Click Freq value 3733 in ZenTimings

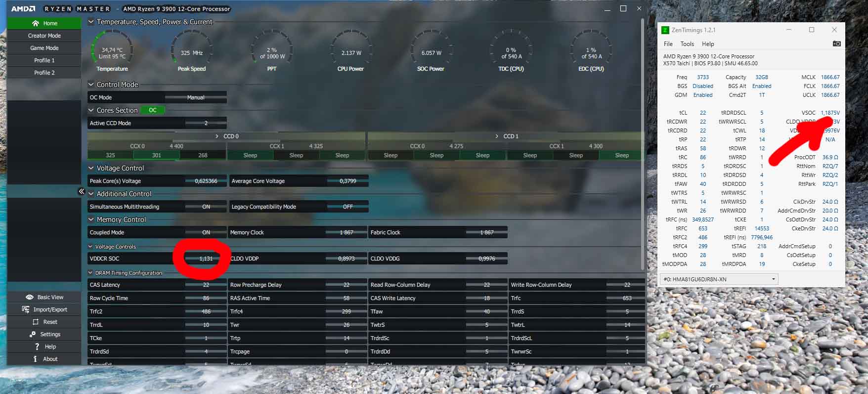click(x=703, y=77)
